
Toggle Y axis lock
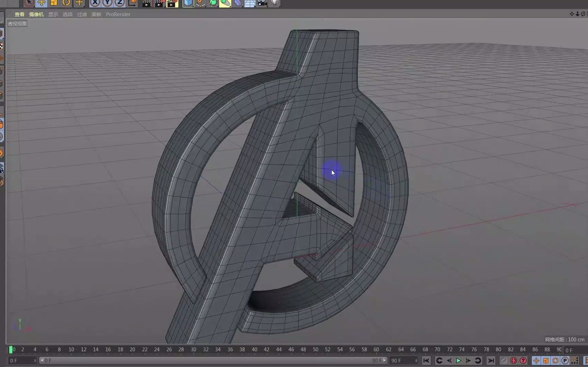pos(107,3)
